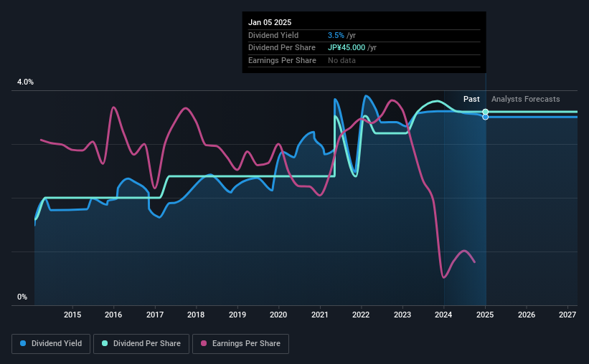Screen dimensions: 589x364
Task: Click the 2024 x-axis label
Action: coord(443,315)
